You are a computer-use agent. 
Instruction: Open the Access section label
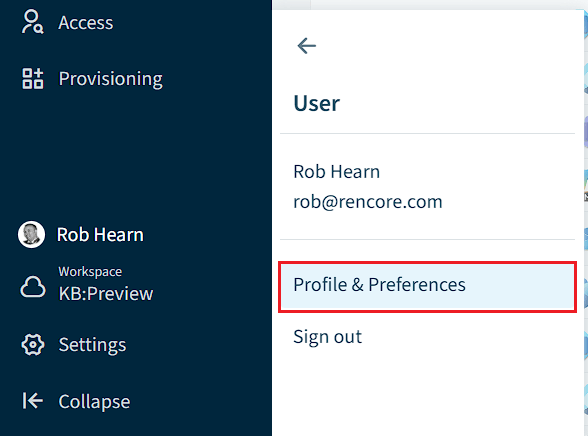[86, 22]
